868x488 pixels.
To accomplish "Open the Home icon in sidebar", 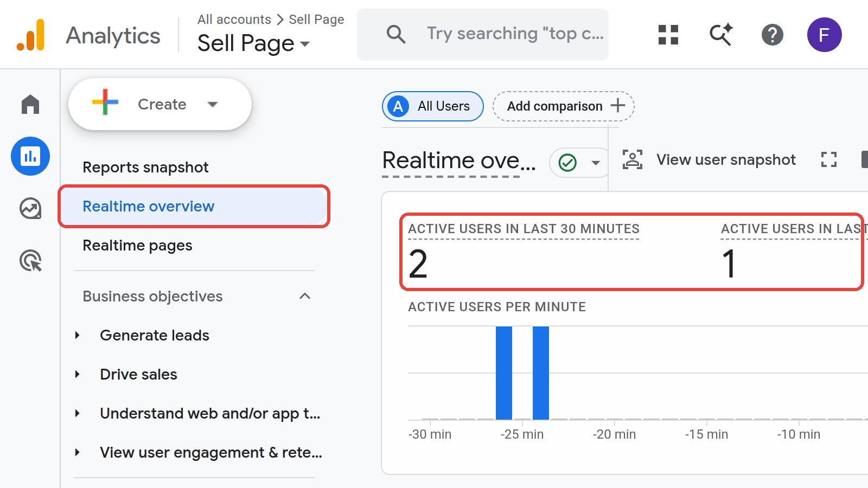I will click(30, 104).
